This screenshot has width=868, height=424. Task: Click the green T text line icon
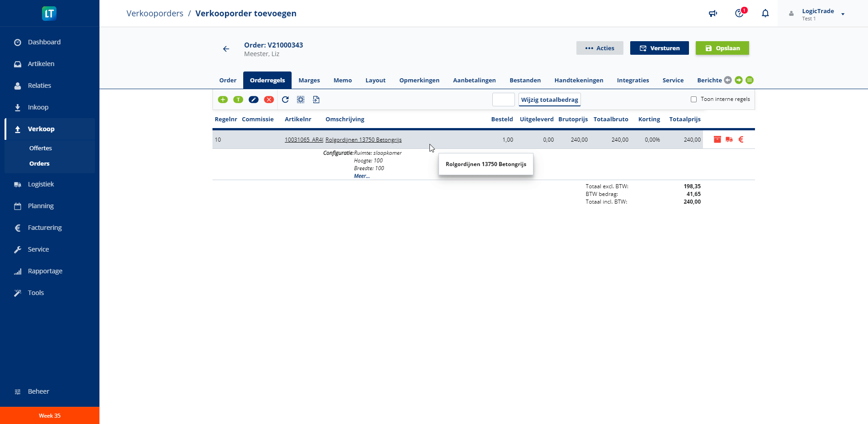(x=238, y=100)
